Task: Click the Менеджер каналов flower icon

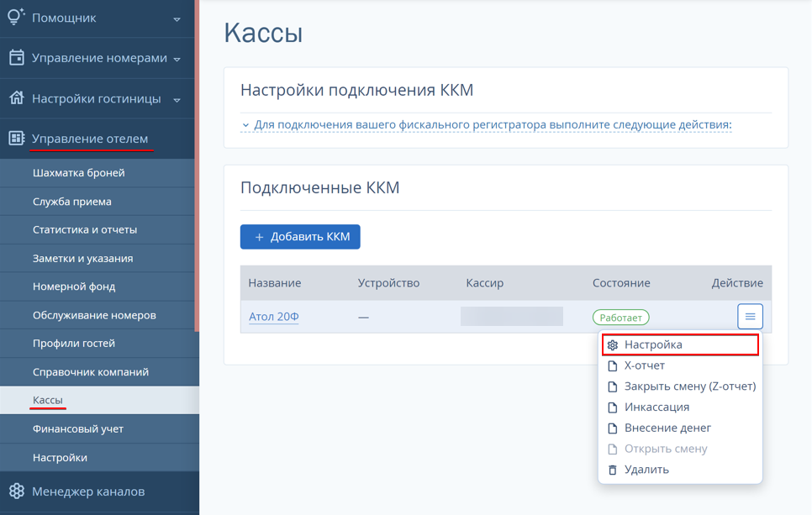Action: (x=17, y=491)
